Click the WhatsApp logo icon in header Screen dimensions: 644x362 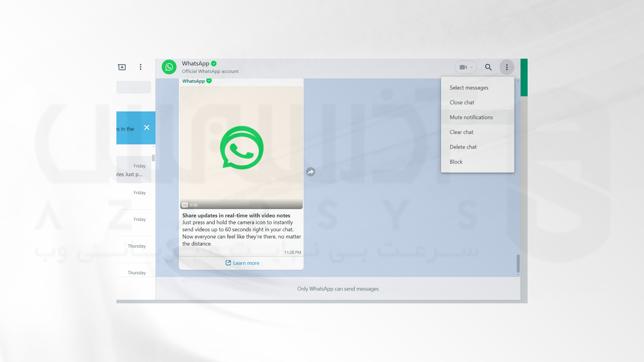click(170, 67)
